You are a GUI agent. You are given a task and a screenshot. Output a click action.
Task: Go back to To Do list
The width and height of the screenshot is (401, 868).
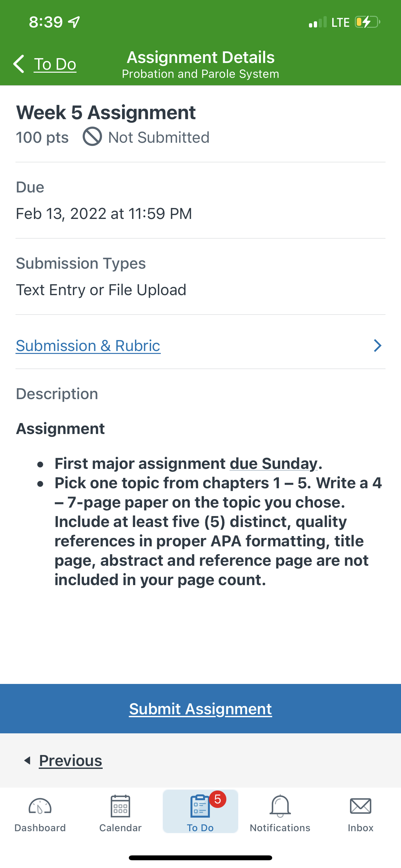pyautogui.click(x=55, y=64)
